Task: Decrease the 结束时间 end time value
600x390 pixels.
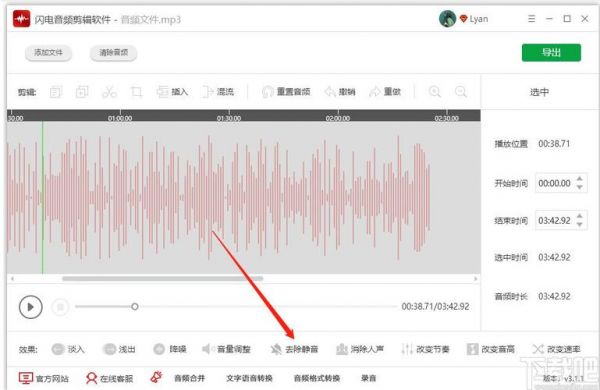Action: (580, 224)
